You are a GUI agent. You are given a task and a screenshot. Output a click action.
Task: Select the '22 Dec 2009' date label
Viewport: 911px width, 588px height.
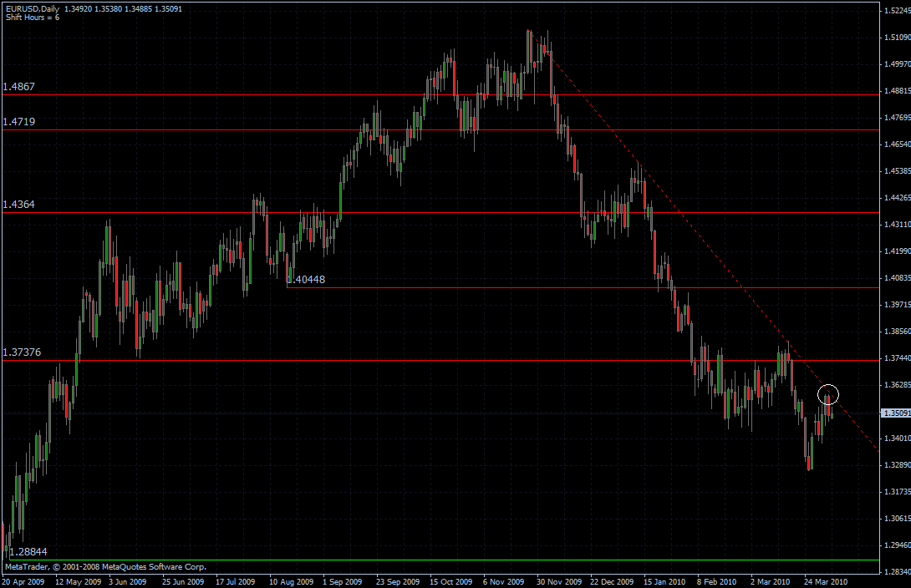pos(612,581)
